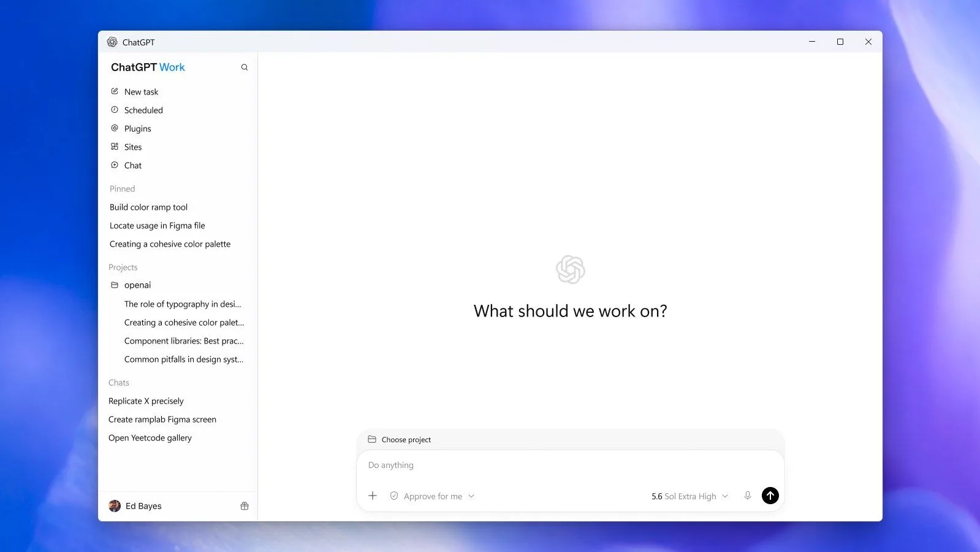Open Component libraries: Best prac... task

click(184, 341)
